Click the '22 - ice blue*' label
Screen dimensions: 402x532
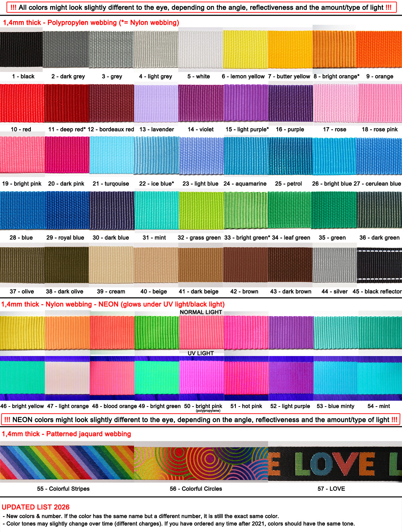(x=156, y=184)
